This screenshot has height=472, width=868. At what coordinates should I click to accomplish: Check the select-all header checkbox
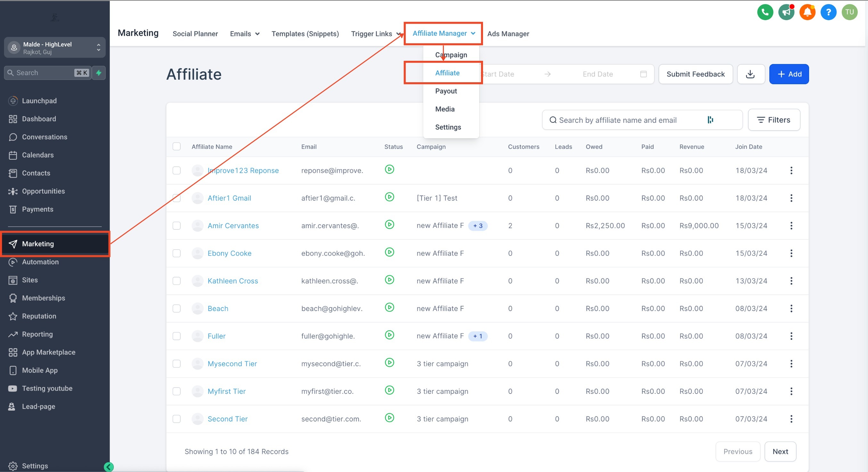pyautogui.click(x=176, y=147)
